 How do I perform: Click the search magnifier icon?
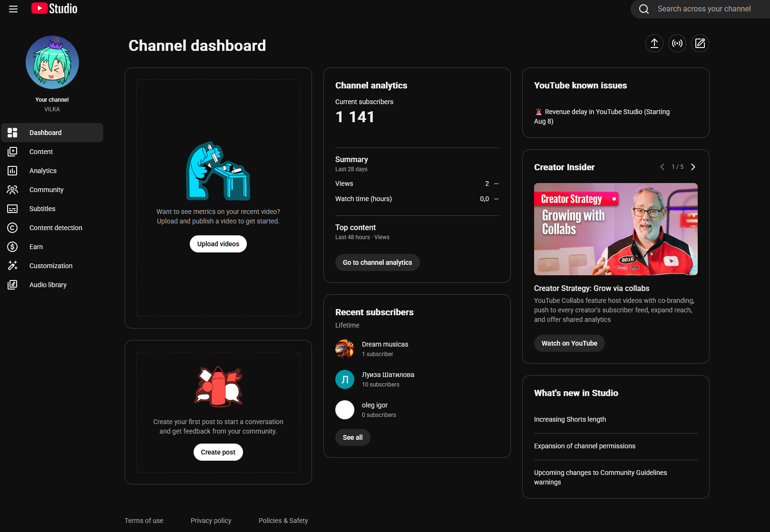point(644,9)
